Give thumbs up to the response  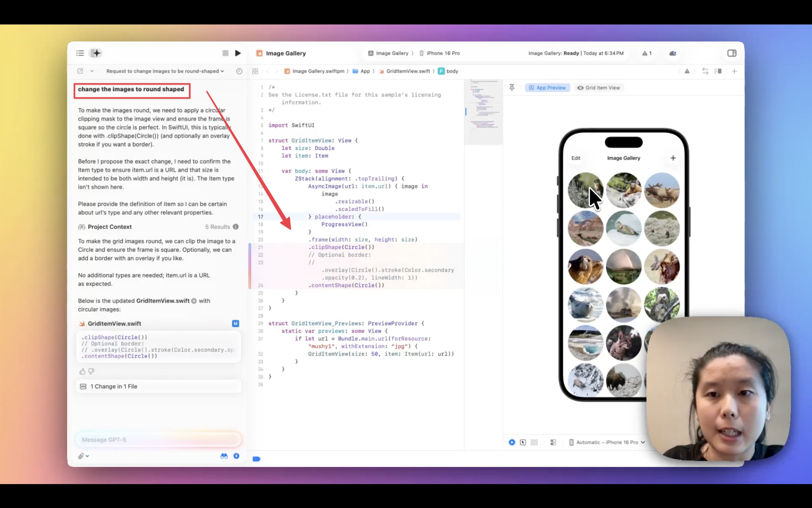click(x=82, y=371)
